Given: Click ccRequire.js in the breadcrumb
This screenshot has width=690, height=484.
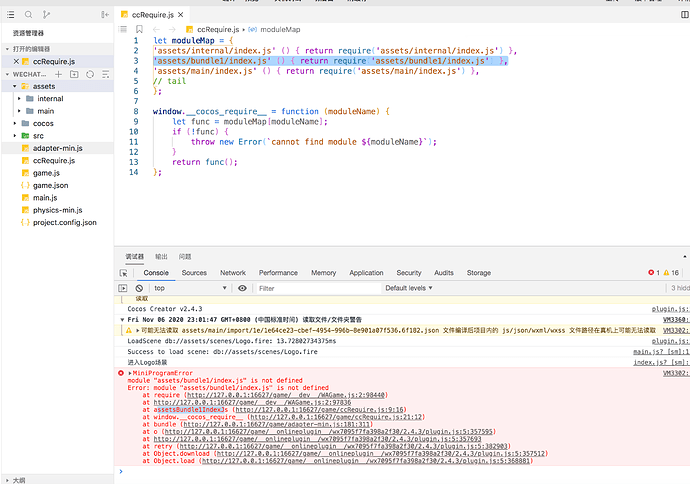Looking at the screenshot, I should click(x=218, y=29).
